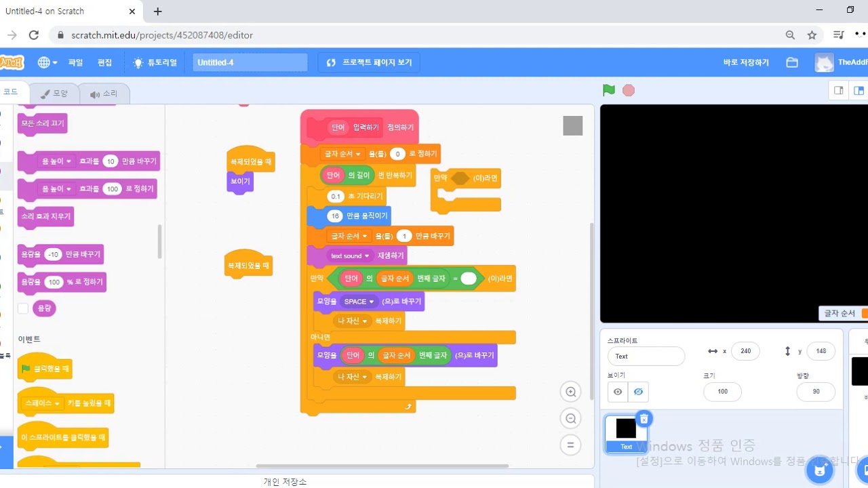Open the 파일 menu
The height and width of the screenshot is (488, 868).
75,62
